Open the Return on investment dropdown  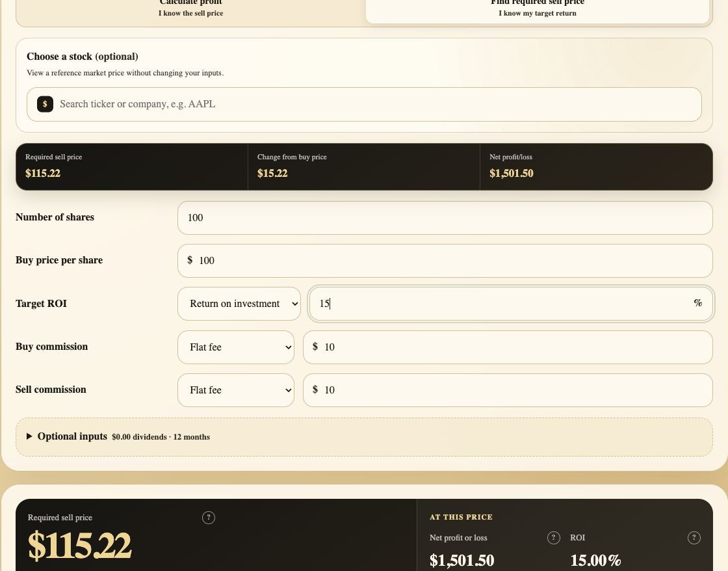[239, 304]
